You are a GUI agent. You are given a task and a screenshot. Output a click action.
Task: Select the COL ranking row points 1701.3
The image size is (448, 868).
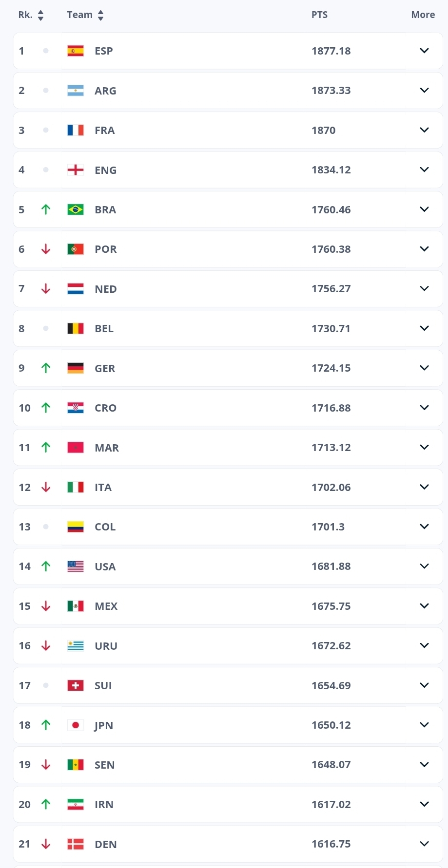point(328,527)
